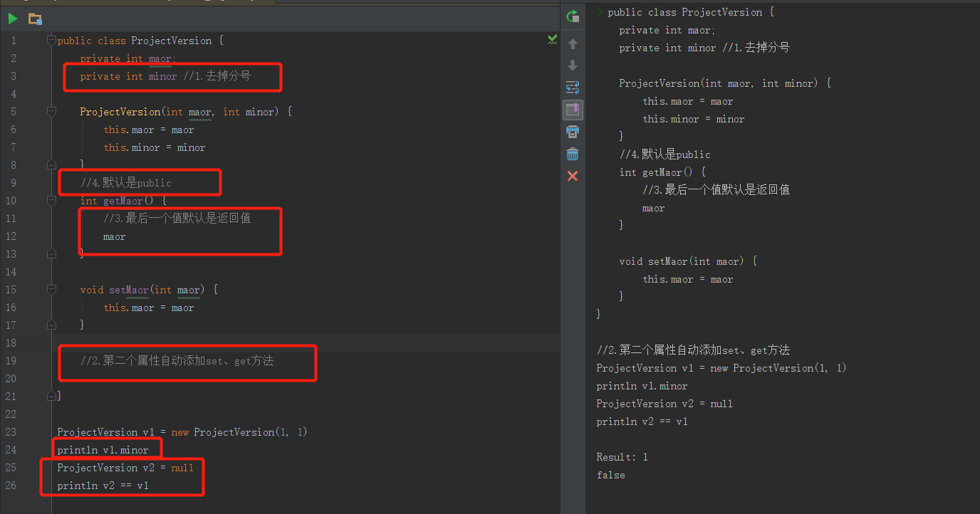Click the fold end marker at line 17

coord(51,325)
